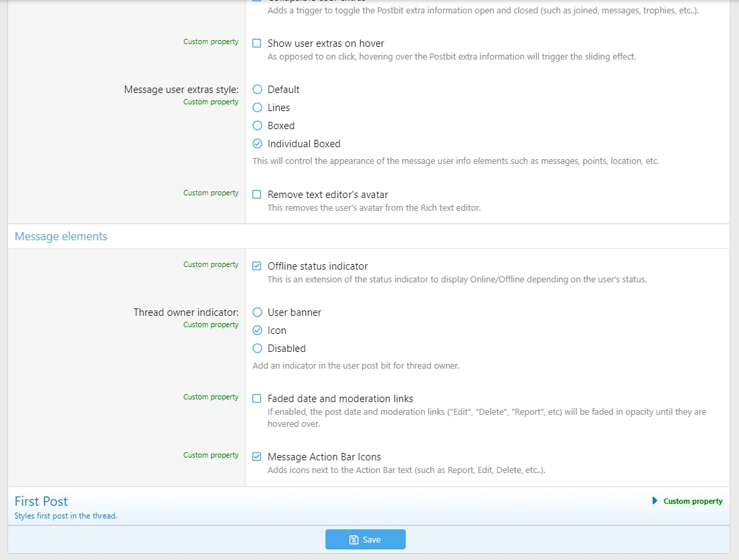This screenshot has height=560, width=739.
Task: Set thread owner indicator to Disabled
Action: click(257, 349)
